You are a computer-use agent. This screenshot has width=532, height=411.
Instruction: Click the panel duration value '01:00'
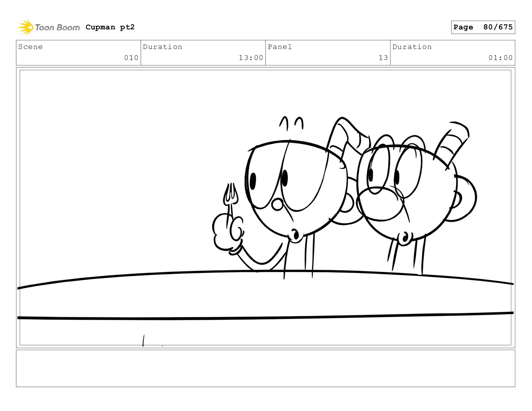500,58
